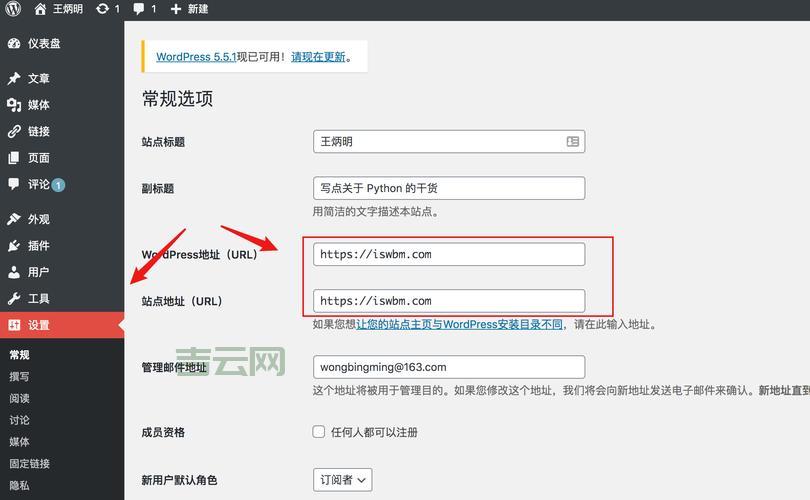Focus the WordPress地址 URL field

click(449, 254)
